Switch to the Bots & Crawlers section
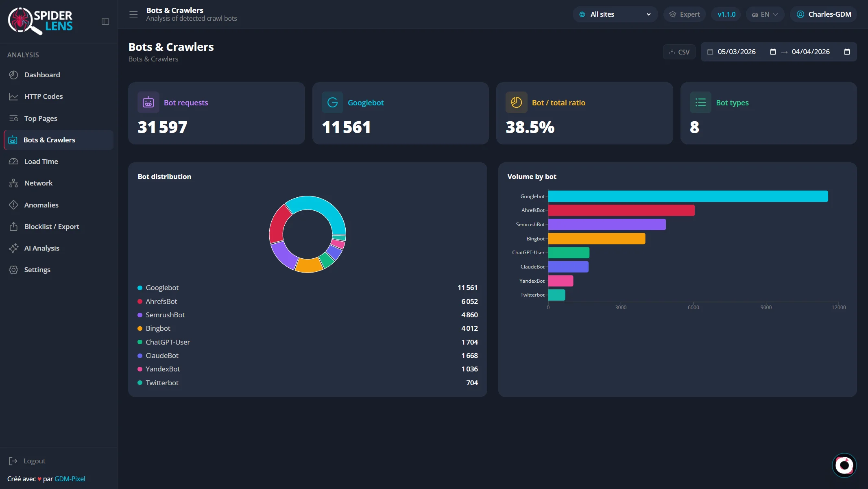This screenshot has width=868, height=489. pyautogui.click(x=49, y=140)
